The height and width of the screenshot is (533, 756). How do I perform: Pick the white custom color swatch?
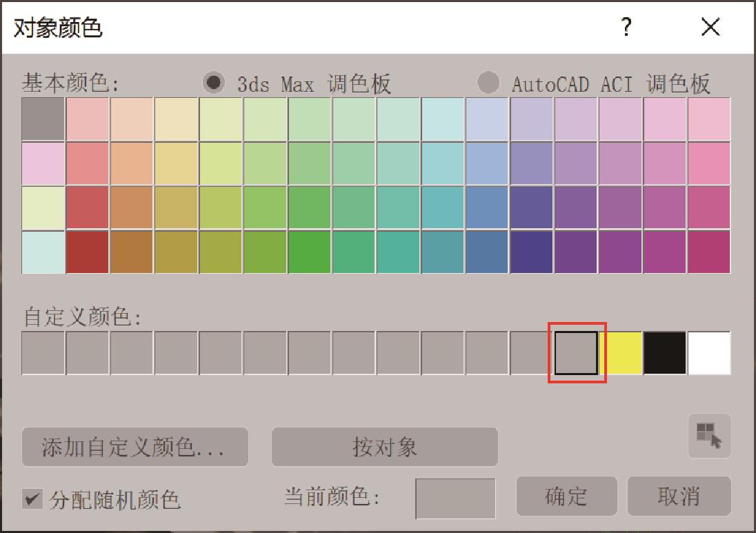point(709,353)
